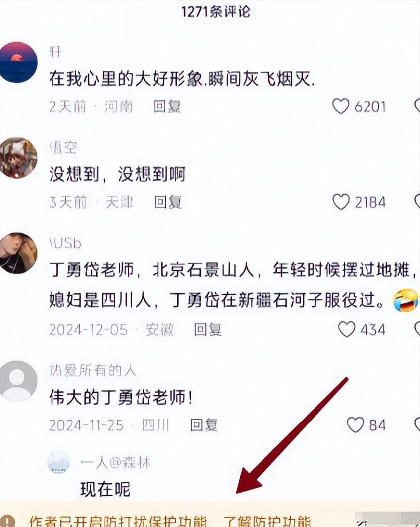Reply to 轩's comment from 河南
The image size is (420, 527).
(167, 106)
